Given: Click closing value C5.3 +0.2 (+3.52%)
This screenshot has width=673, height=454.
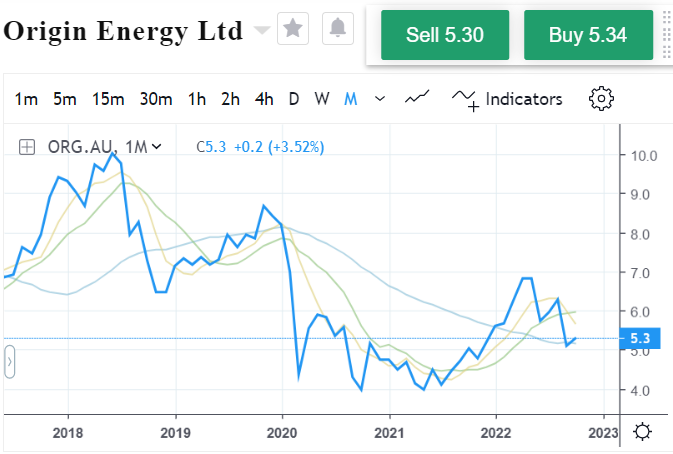Looking at the screenshot, I should pyautogui.click(x=260, y=147).
